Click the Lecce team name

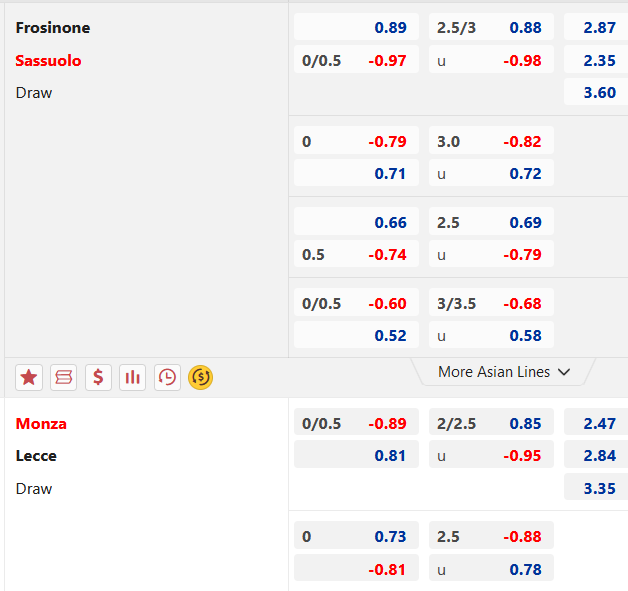tap(36, 456)
